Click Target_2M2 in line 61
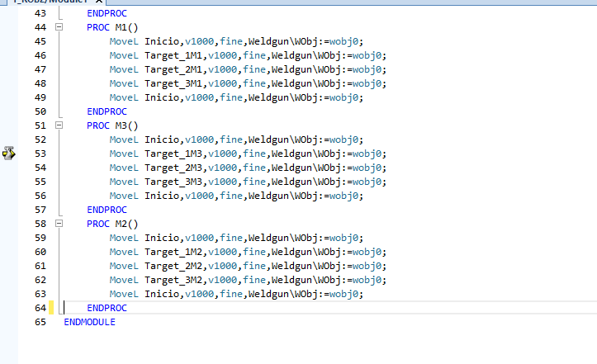This screenshot has height=364, width=597. click(x=173, y=266)
